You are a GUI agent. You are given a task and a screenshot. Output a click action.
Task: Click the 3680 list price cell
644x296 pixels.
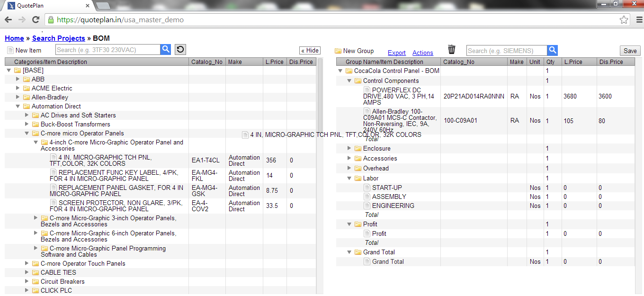[579, 96]
